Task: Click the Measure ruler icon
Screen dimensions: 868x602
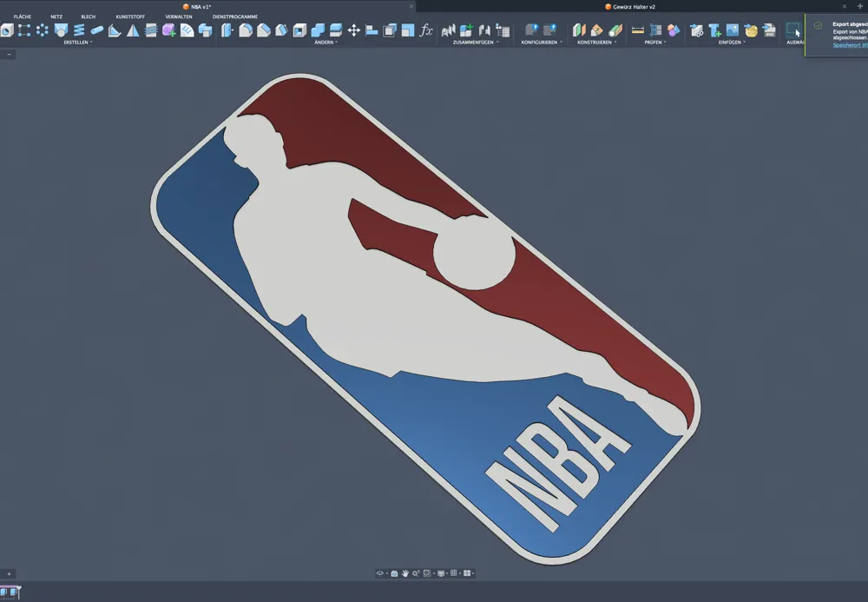Action: click(638, 30)
